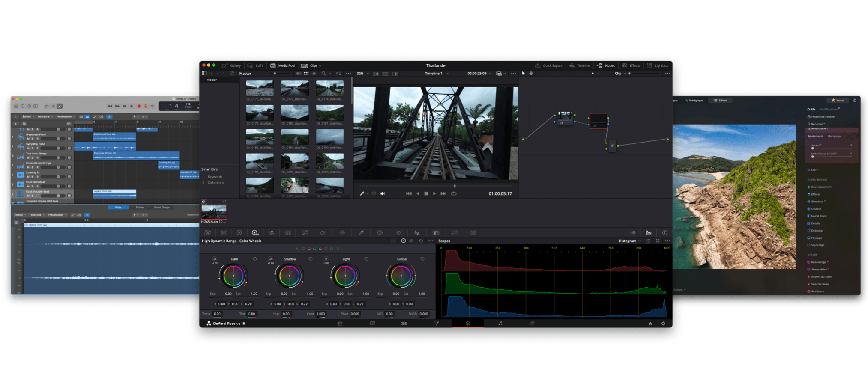
Task: Switch to Smart Tempo tab in Logic
Action: (x=162, y=208)
